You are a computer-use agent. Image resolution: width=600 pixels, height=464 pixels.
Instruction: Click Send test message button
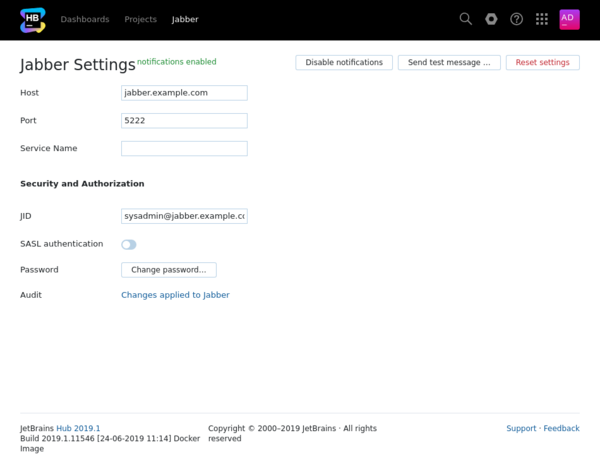click(x=449, y=62)
